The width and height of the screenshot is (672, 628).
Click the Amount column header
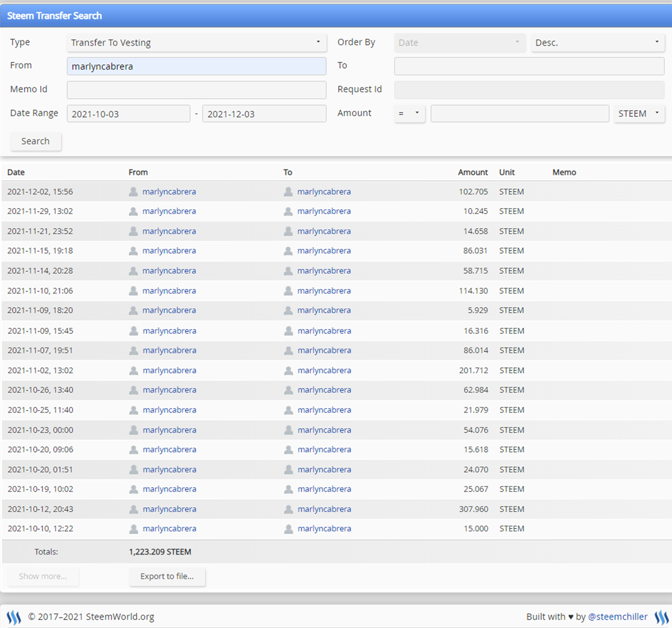(473, 172)
